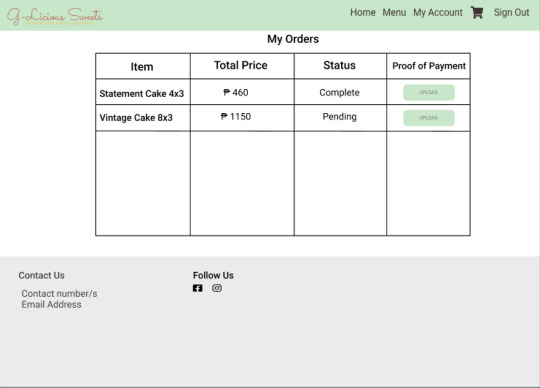This screenshot has height=388, width=540.
Task: Upload proof for Statement Cake 4x3
Action: [x=429, y=92]
